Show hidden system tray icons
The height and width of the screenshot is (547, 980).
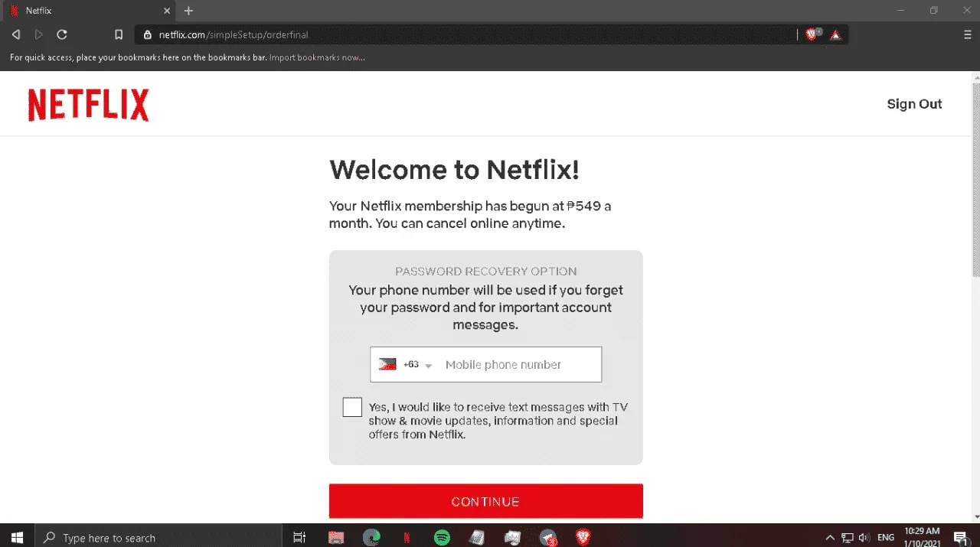[831, 538]
